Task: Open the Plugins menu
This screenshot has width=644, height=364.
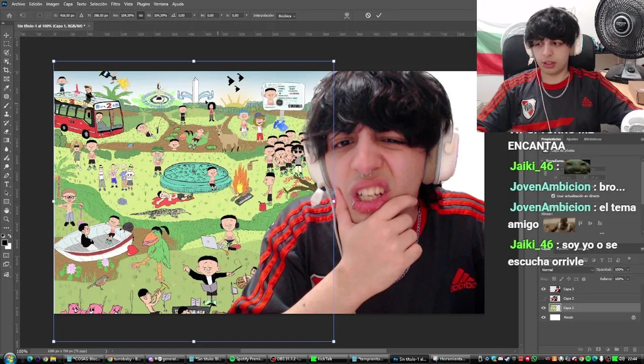Action: (143, 4)
